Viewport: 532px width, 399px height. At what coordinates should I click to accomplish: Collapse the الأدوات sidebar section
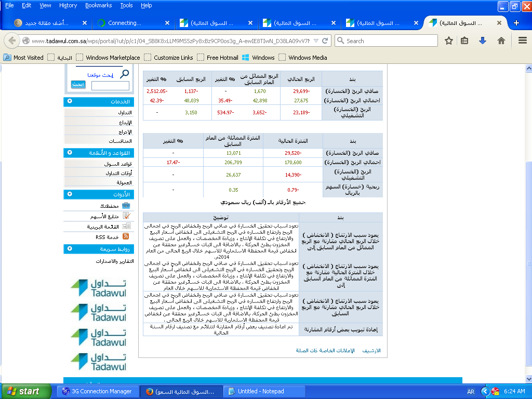(x=70, y=194)
